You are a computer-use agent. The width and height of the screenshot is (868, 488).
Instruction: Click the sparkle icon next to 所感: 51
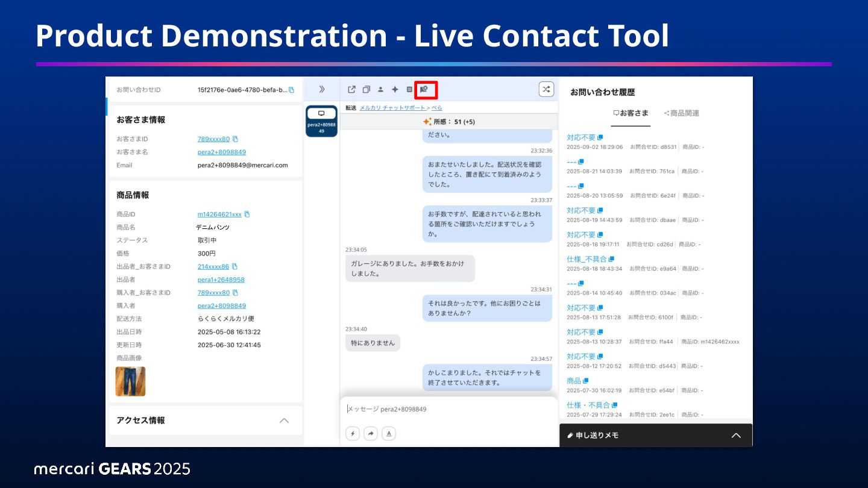427,122
